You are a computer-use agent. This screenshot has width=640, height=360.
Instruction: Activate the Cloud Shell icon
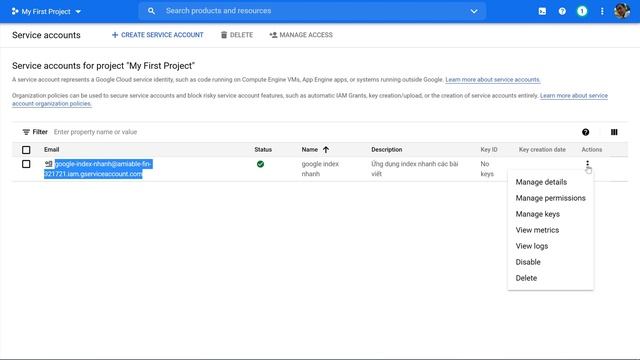[x=542, y=11]
